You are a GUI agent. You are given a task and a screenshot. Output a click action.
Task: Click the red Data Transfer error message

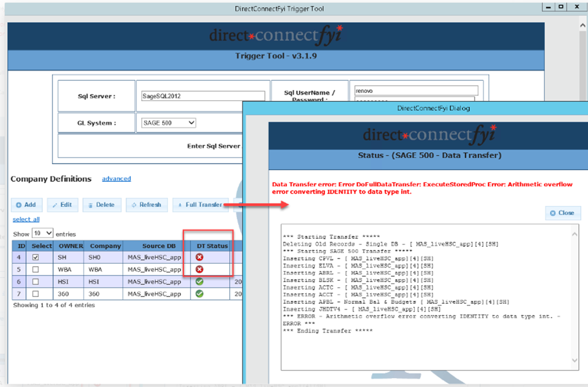click(x=422, y=188)
